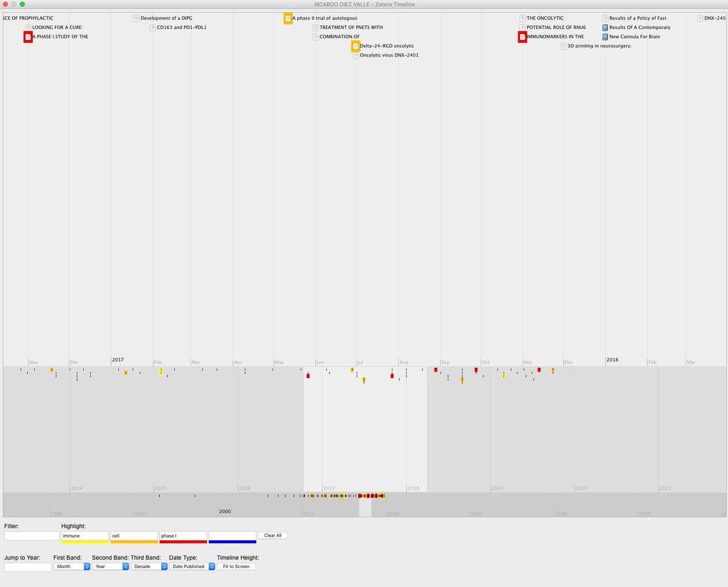Click the 2018 year label in the month band

pyautogui.click(x=612, y=360)
